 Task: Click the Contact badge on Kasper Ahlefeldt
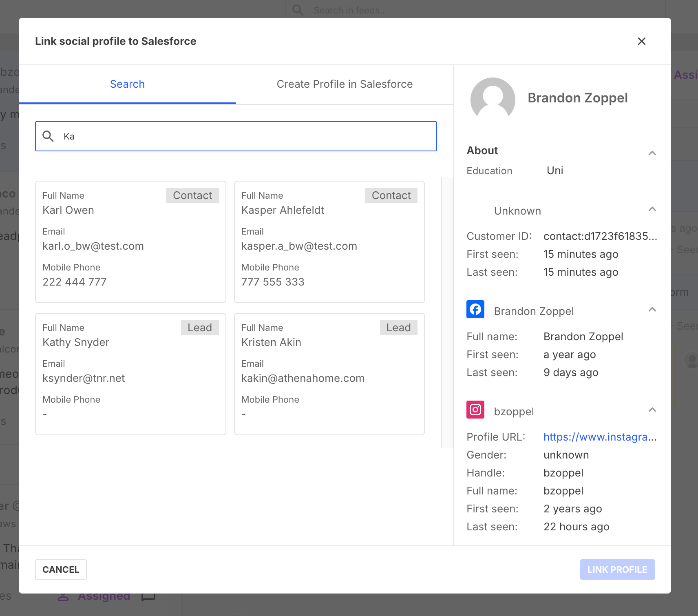[x=391, y=195]
